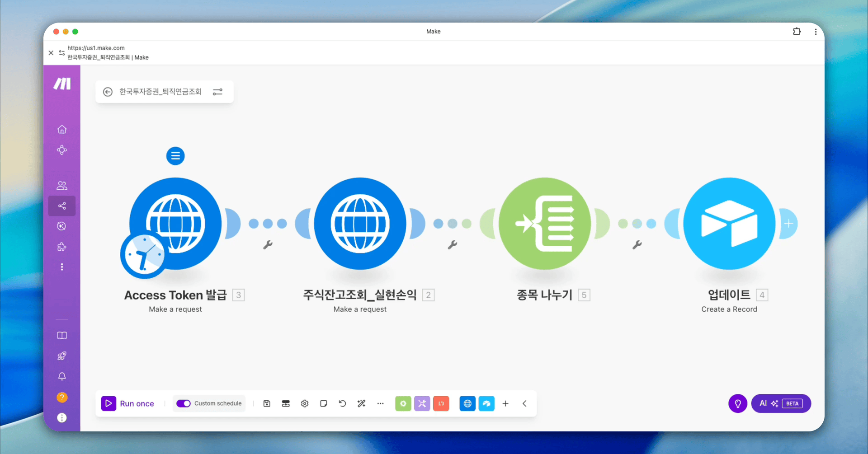868x454 pixels.
Task: Open the purple Flow control favorite icon
Action: (422, 403)
